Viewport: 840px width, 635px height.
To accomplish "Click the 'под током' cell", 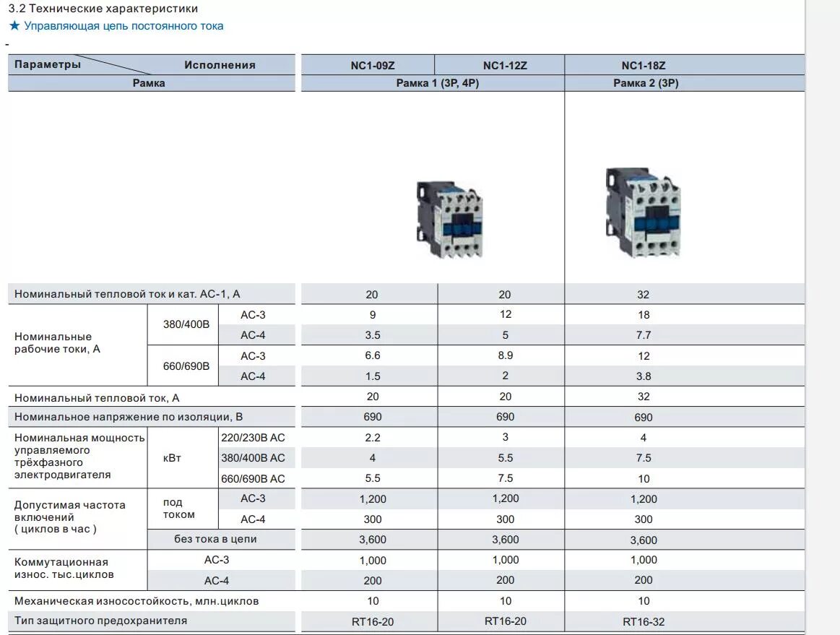I will click(x=179, y=509).
